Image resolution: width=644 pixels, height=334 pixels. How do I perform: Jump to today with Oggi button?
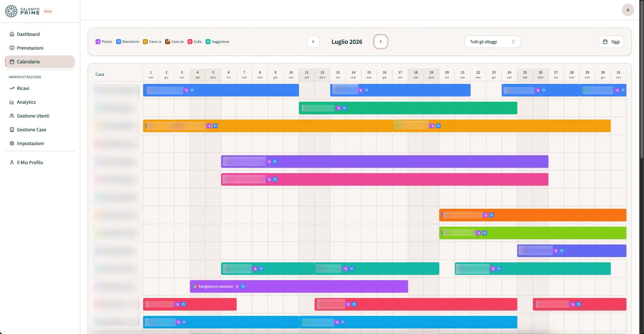tap(611, 42)
